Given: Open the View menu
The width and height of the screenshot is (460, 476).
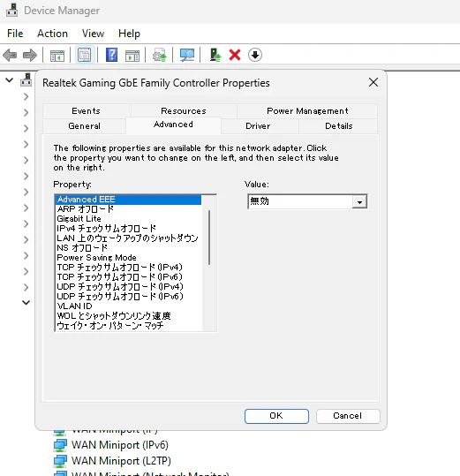Looking at the screenshot, I should point(94,34).
